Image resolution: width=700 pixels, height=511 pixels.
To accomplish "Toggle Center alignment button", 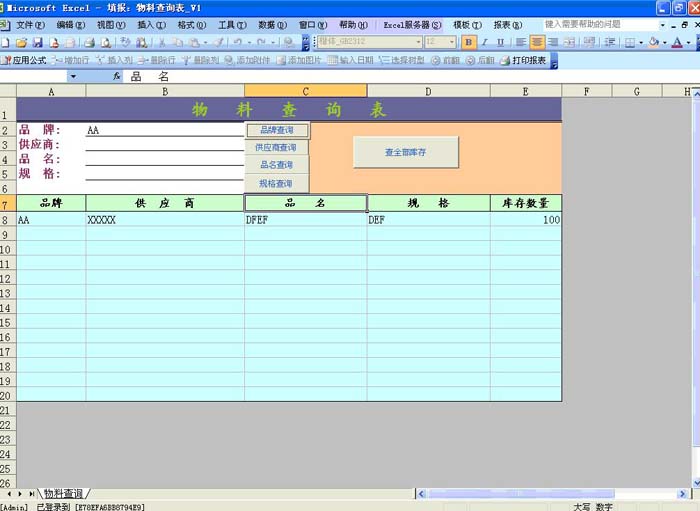I will point(537,43).
